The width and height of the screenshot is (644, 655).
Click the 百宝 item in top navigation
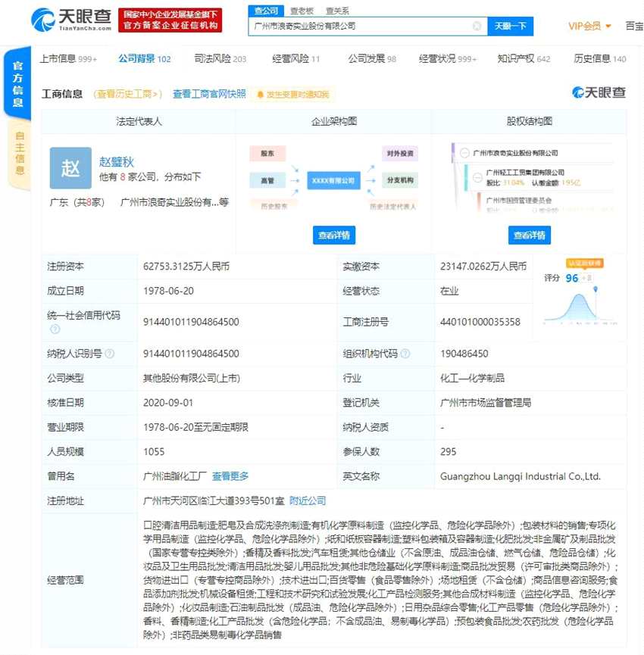(634, 26)
